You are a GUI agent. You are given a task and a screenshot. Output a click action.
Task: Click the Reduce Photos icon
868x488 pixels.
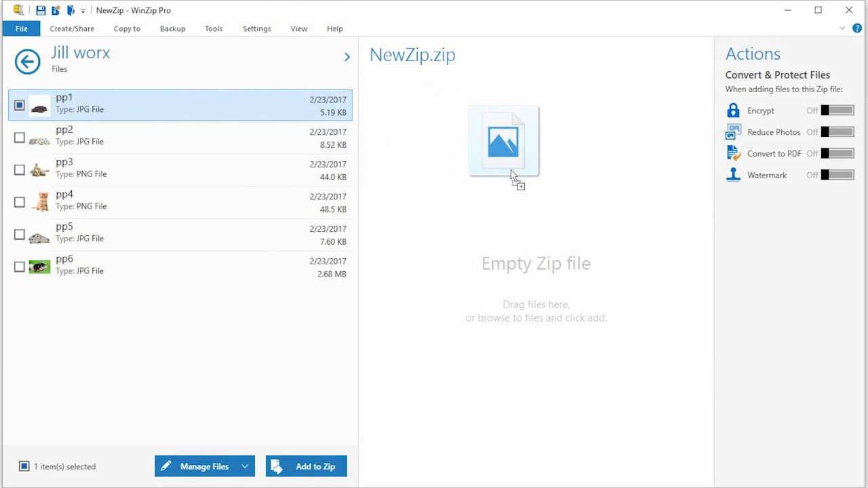click(x=733, y=131)
